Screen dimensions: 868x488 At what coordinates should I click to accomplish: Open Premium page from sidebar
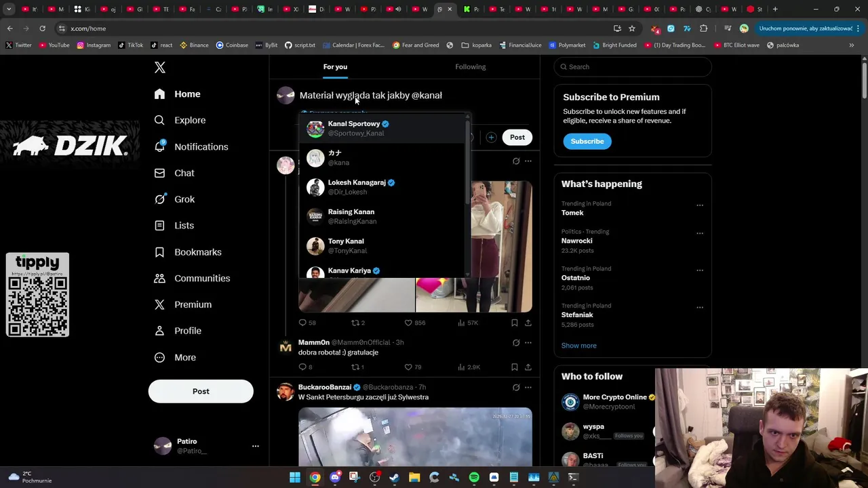[x=183, y=304]
